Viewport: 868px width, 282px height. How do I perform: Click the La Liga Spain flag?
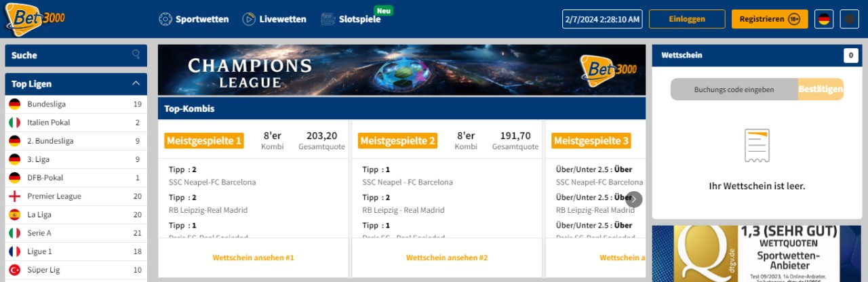point(14,214)
